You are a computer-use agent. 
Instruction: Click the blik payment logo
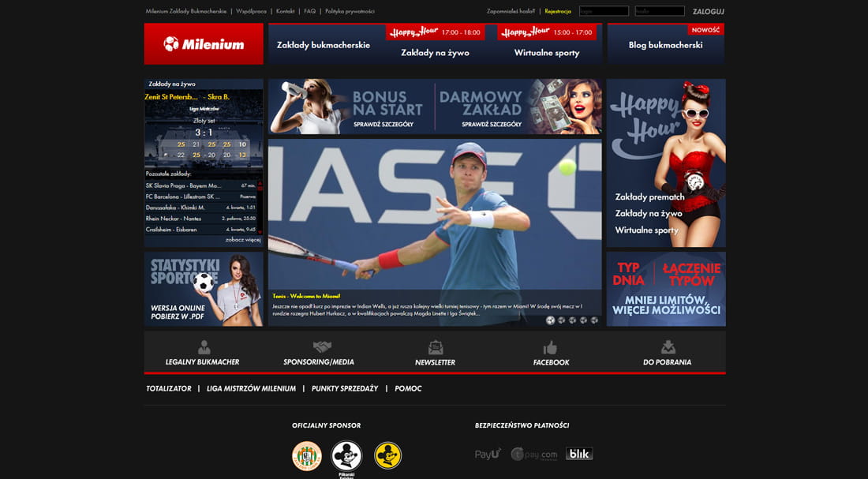coord(579,454)
